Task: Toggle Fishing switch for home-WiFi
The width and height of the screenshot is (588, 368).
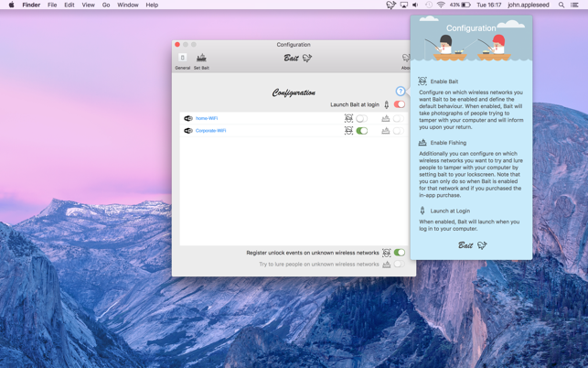Action: [x=399, y=119]
